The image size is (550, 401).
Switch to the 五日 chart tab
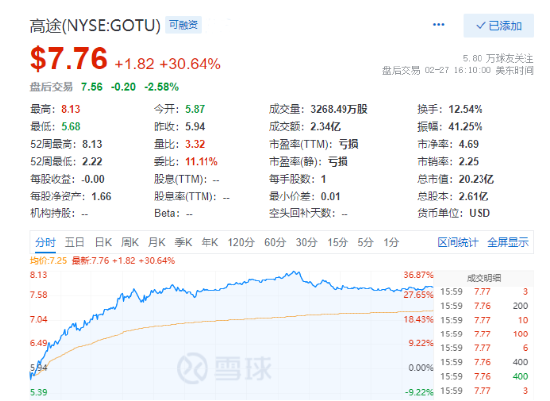click(x=74, y=242)
